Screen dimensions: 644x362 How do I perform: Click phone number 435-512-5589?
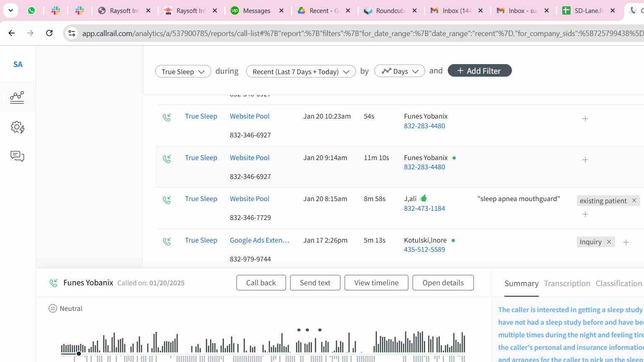coord(424,249)
